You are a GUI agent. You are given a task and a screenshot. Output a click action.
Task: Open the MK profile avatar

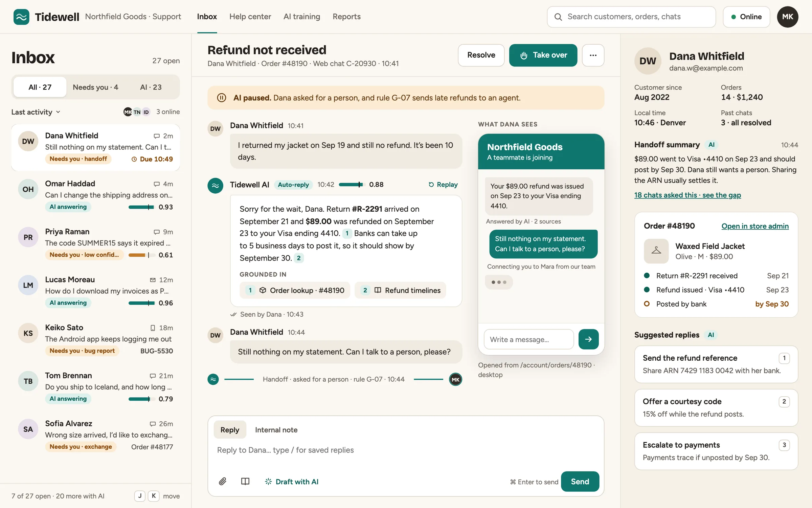coord(788,17)
